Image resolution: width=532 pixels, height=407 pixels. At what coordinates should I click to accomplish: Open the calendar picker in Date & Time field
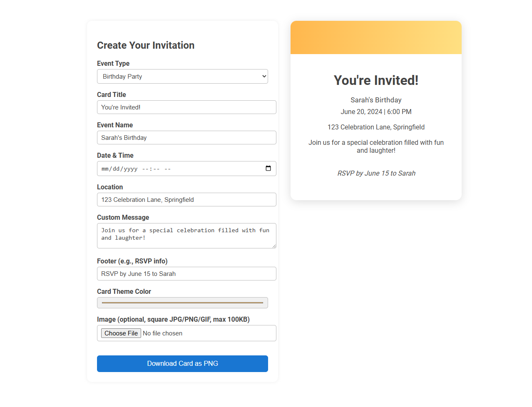268,169
